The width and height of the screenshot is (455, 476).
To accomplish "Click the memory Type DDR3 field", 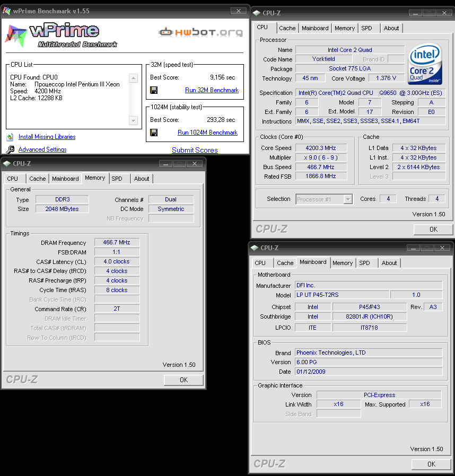I will click(x=62, y=199).
